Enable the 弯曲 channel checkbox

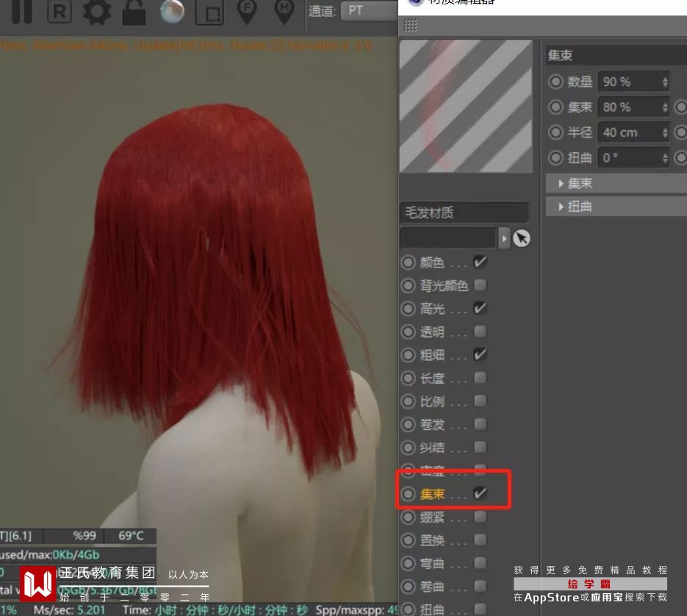click(x=481, y=563)
